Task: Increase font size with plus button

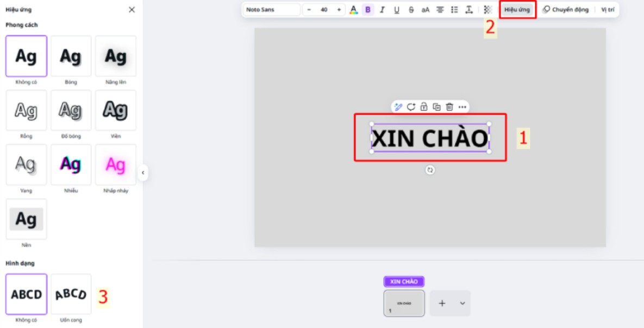Action: [339, 10]
